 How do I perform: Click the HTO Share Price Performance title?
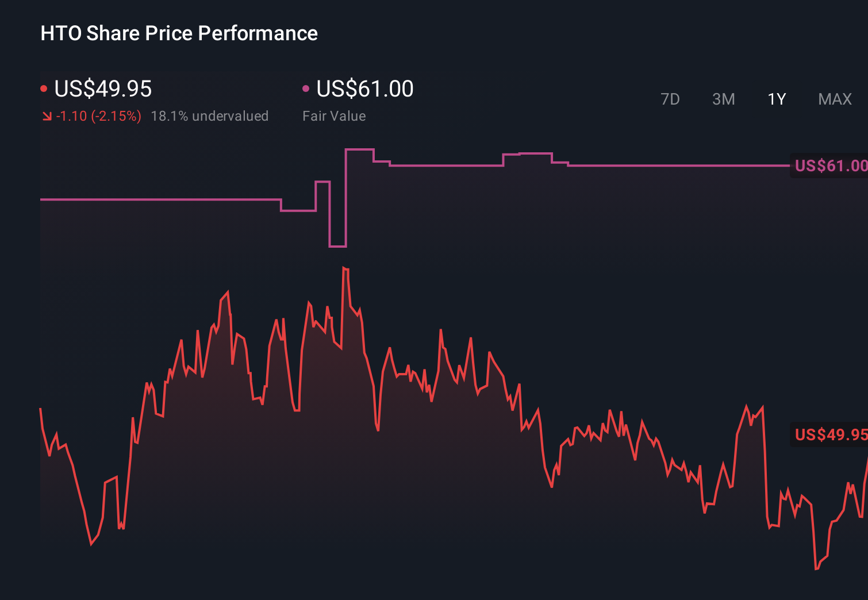click(x=178, y=33)
